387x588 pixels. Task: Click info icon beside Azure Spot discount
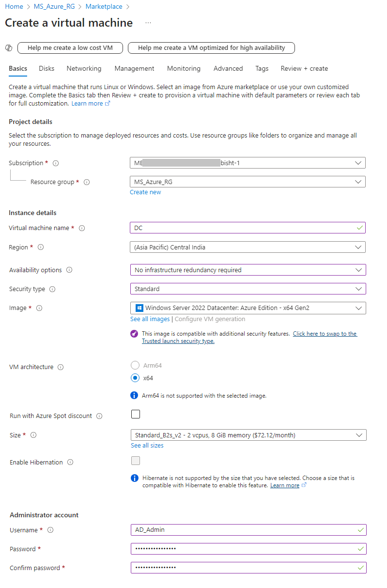coord(99,416)
